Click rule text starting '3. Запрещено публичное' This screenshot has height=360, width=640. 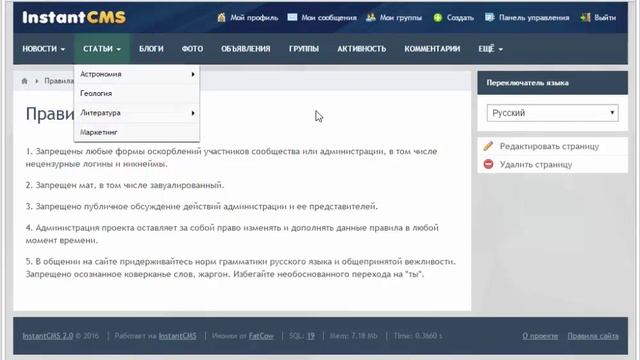202,206
